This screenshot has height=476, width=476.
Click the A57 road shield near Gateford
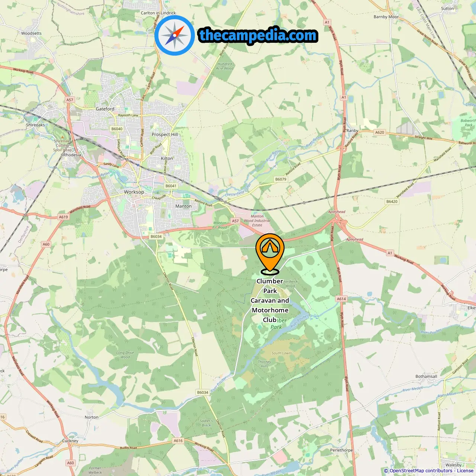70,100
